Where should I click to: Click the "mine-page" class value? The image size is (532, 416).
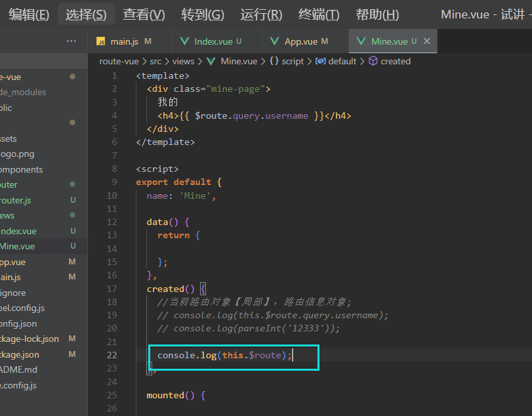click(235, 89)
